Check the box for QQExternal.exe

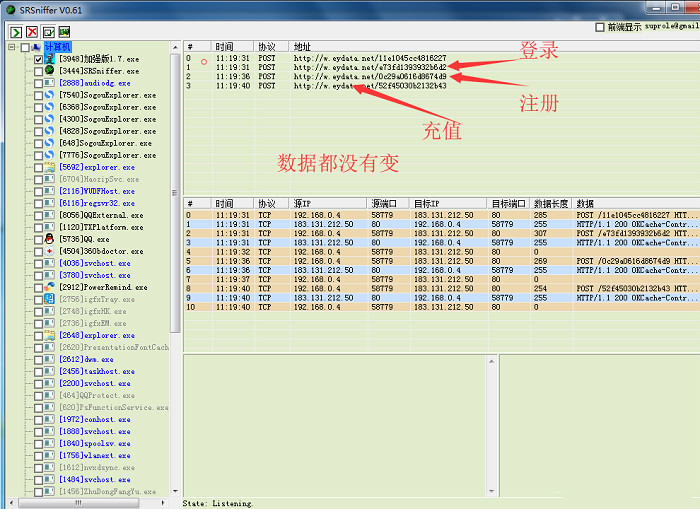38,216
